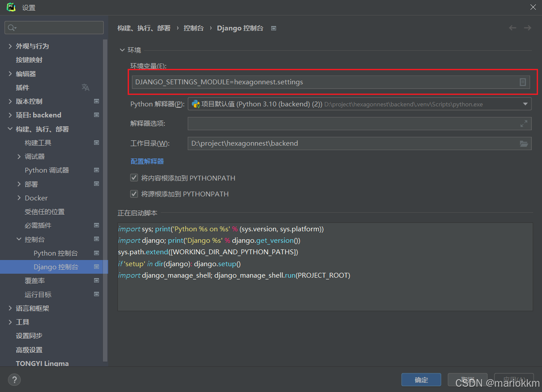Collapse the 环境 section

122,50
